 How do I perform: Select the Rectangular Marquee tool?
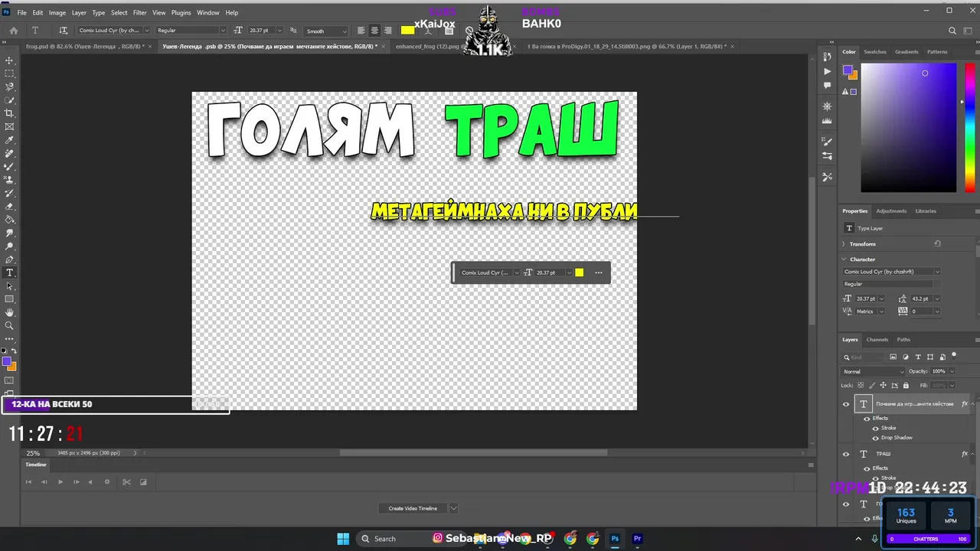[x=9, y=73]
